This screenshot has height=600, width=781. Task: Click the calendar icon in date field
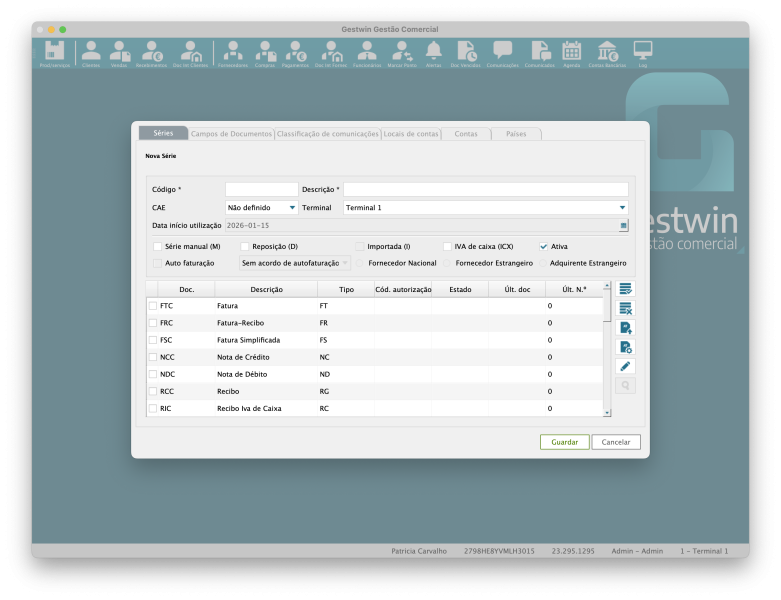pos(623,226)
